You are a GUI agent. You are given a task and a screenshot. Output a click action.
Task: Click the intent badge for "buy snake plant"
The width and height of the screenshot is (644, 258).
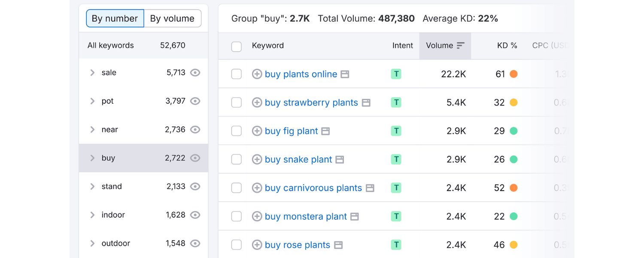click(395, 159)
